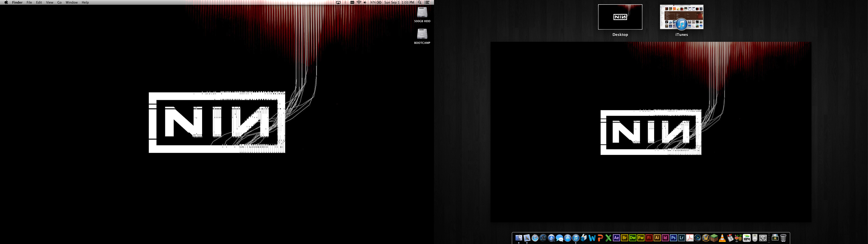Open Finder from the Dock
The image size is (868, 244).
519,238
